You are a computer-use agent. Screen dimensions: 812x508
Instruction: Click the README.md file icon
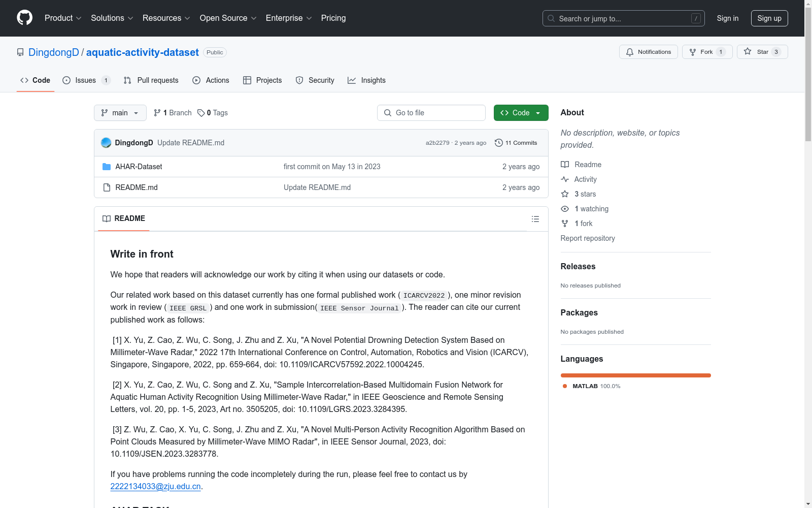click(x=107, y=187)
